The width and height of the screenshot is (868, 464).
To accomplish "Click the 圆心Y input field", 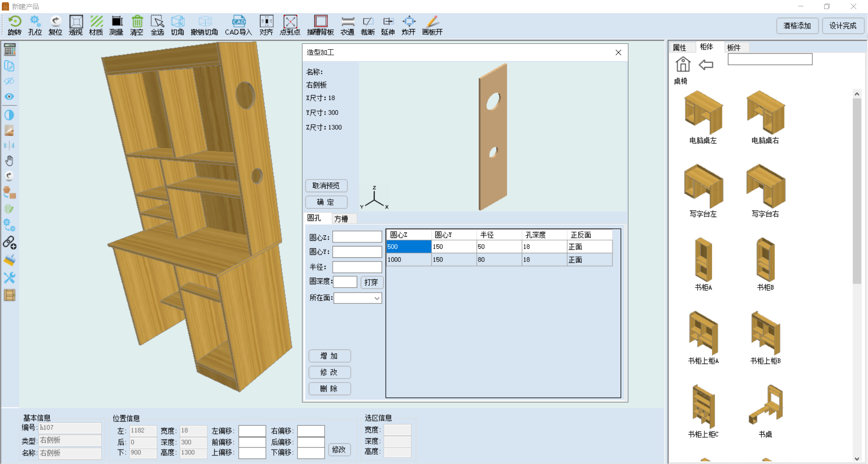I will (358, 252).
